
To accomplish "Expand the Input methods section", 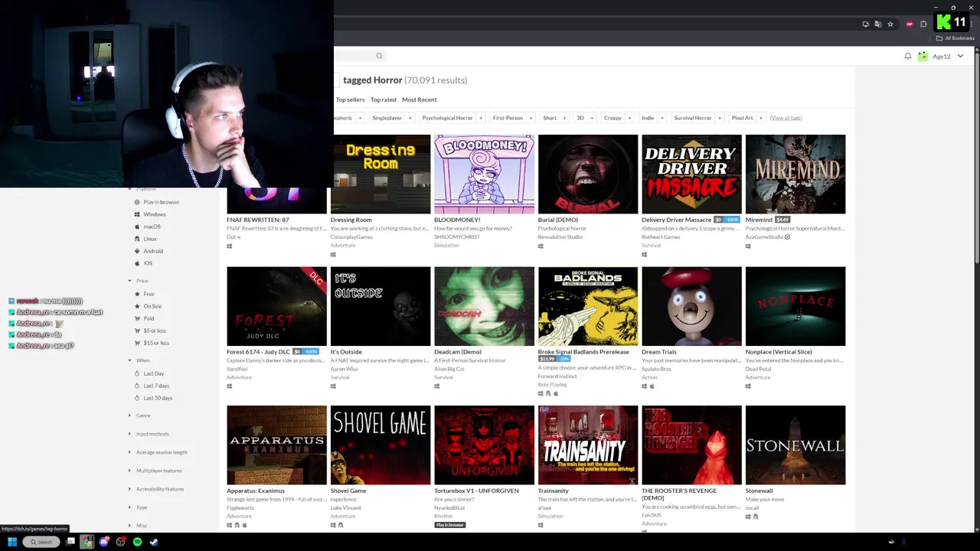I will (149, 434).
